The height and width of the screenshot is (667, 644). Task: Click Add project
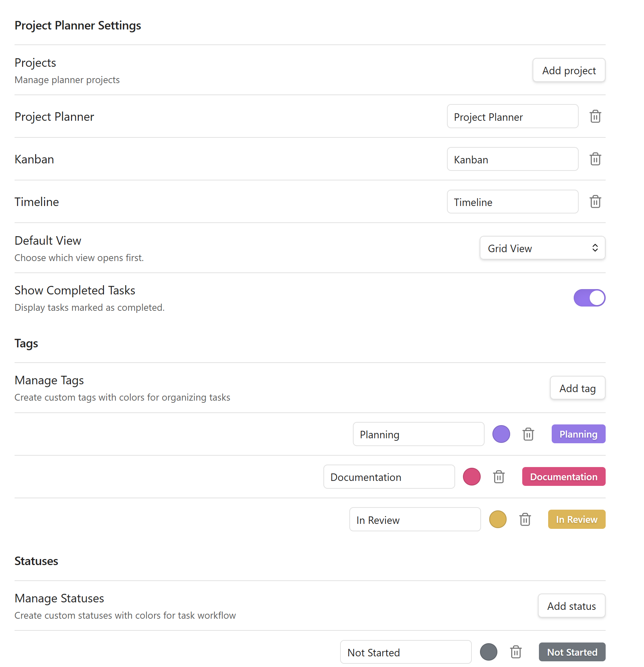(x=568, y=70)
